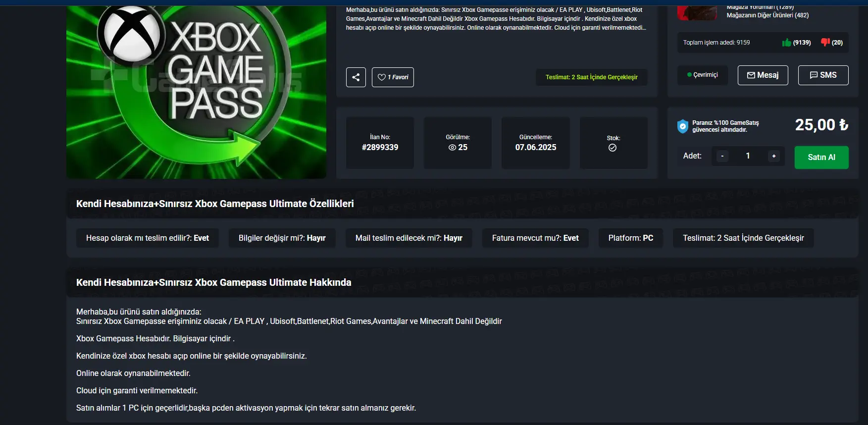Add listing to favorites with heart button
The height and width of the screenshot is (425, 868).
click(393, 77)
